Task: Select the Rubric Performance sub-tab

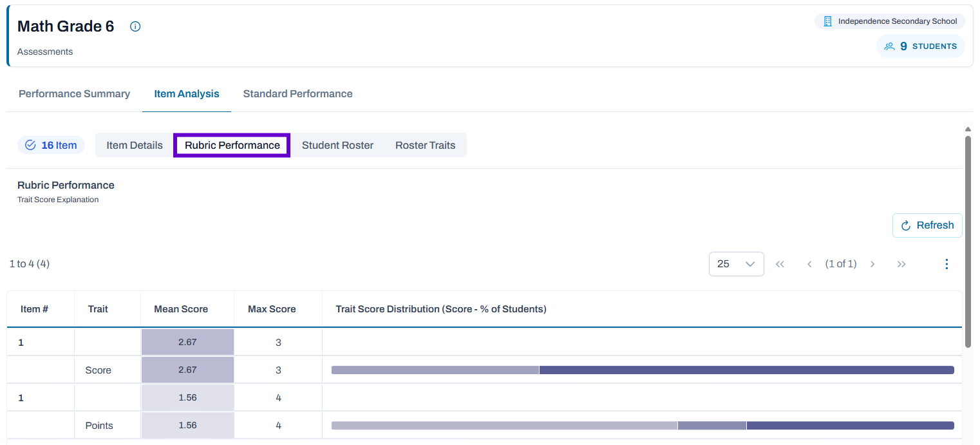Action: point(232,145)
